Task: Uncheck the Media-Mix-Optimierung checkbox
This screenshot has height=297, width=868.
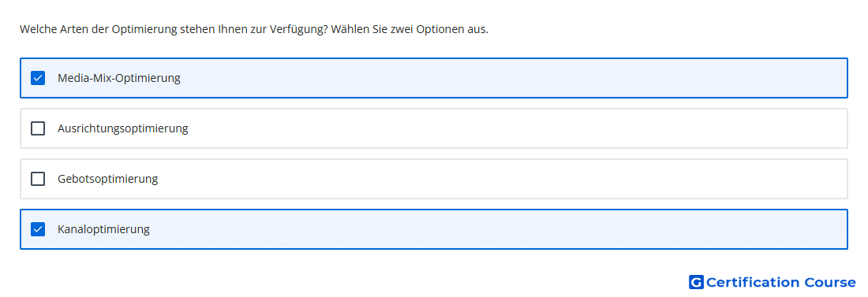Action: 38,78
